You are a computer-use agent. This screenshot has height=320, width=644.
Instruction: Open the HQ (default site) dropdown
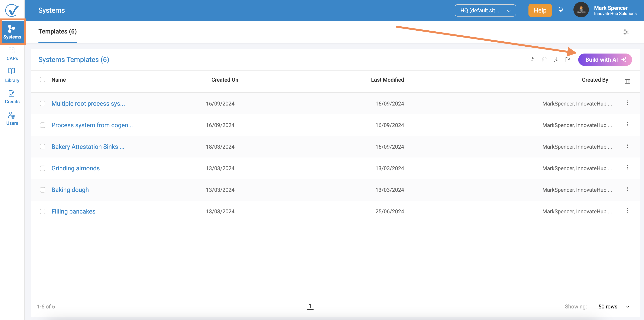point(485,10)
